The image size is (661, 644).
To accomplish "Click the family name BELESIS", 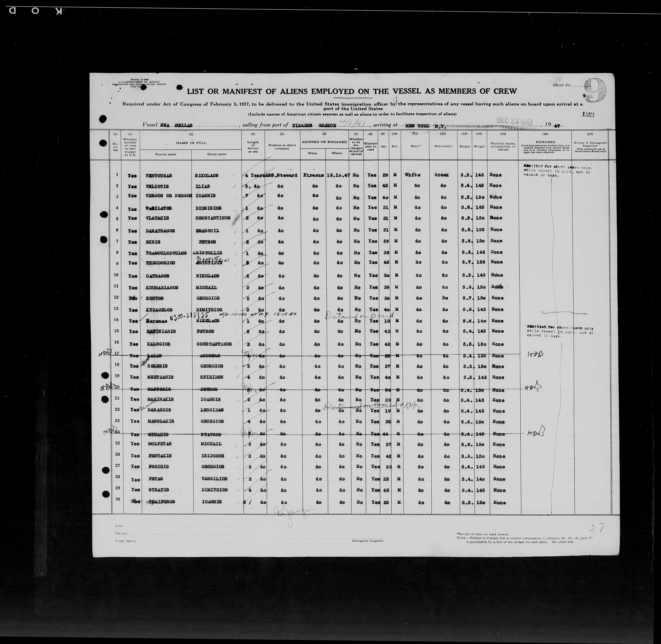I will (x=157, y=366).
